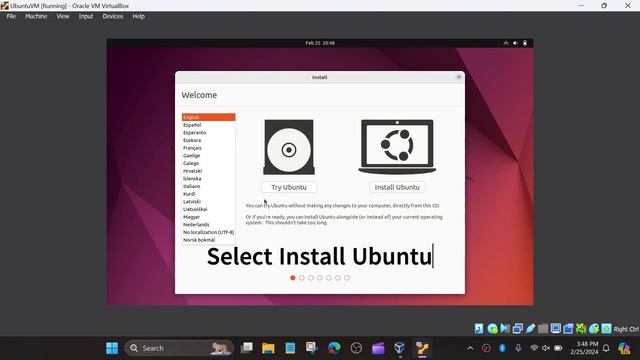Select Español in the language list
Viewport: 640px width, 360px height.
(209, 125)
